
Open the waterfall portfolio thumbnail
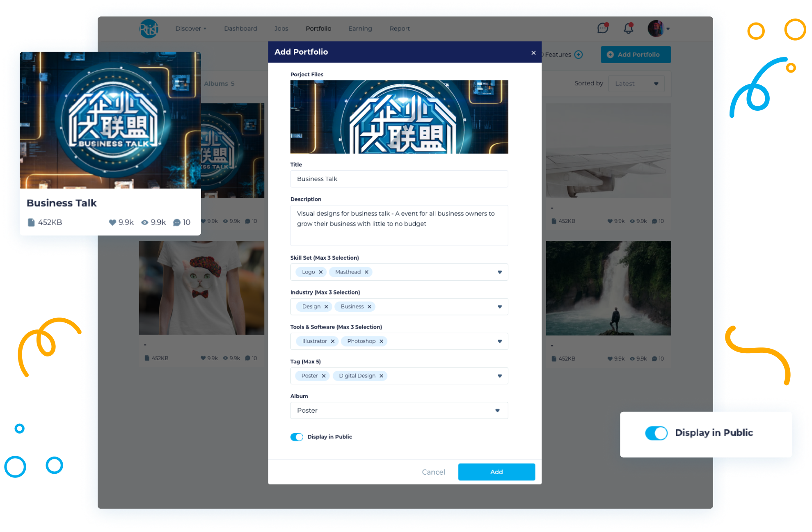tap(608, 288)
